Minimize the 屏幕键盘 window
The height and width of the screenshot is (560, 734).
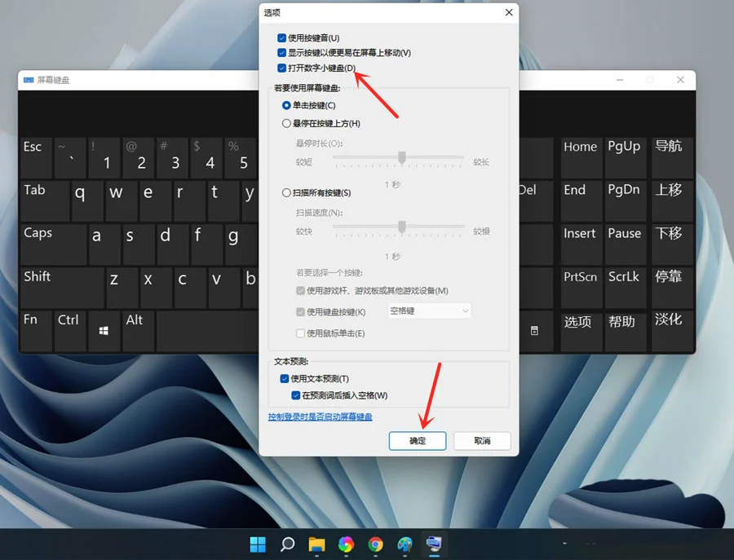tap(620, 80)
